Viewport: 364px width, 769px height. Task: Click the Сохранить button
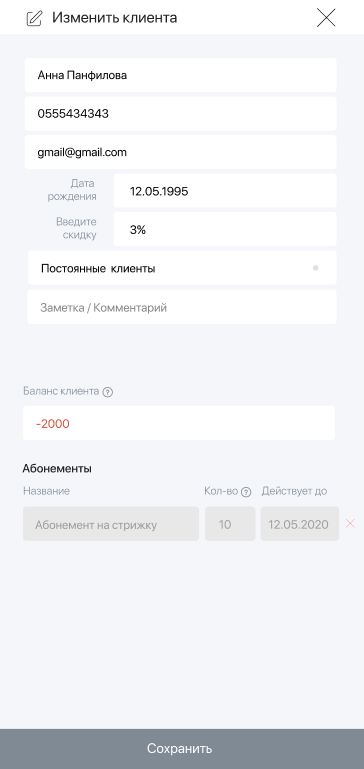pos(182,749)
